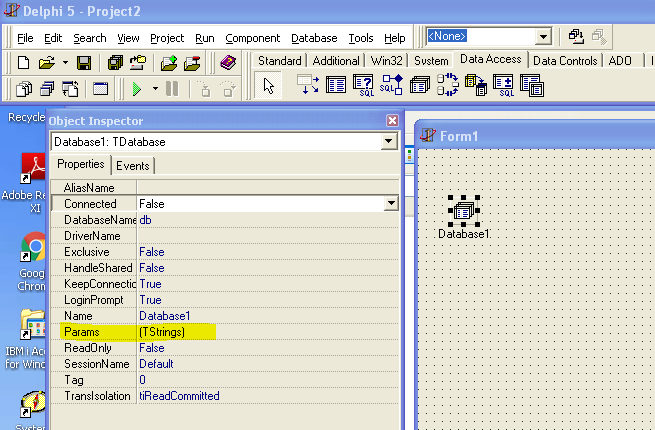655x430 pixels.
Task: Select the Database component palette icon
Action: (x=420, y=85)
